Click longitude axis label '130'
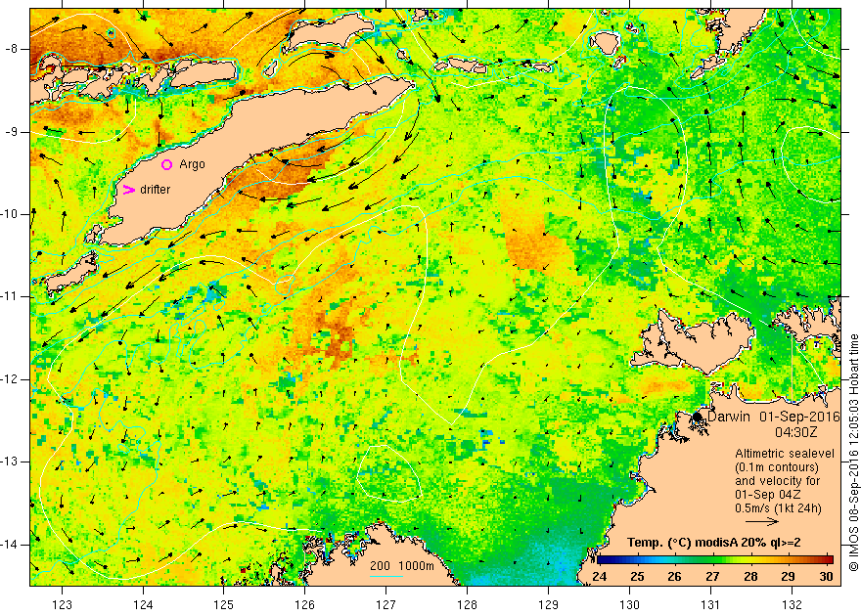 [x=629, y=604]
